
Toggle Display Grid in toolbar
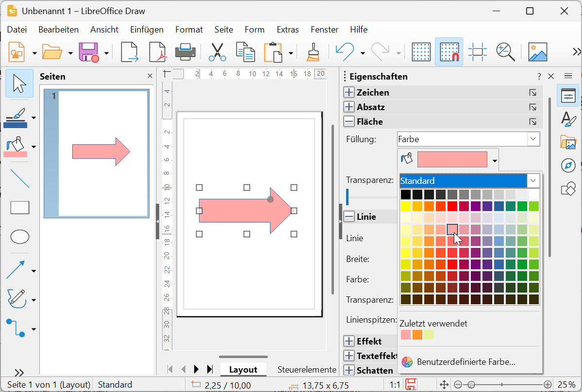(x=421, y=52)
